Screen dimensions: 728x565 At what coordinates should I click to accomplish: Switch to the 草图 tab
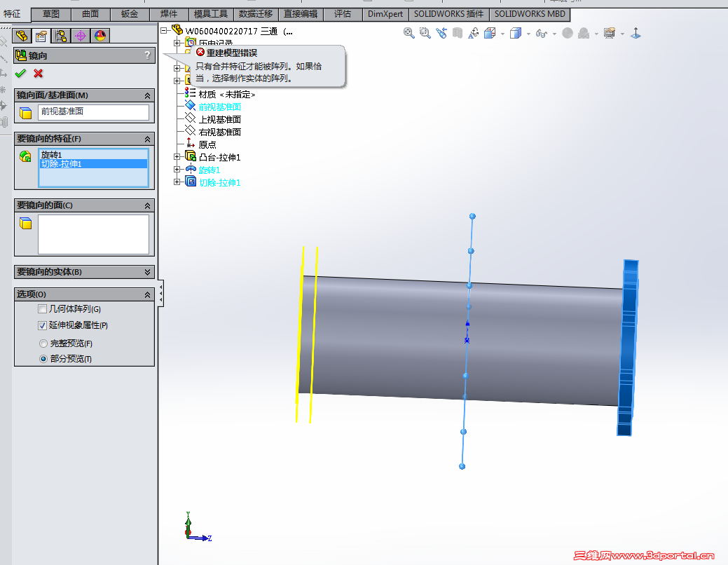[x=51, y=14]
